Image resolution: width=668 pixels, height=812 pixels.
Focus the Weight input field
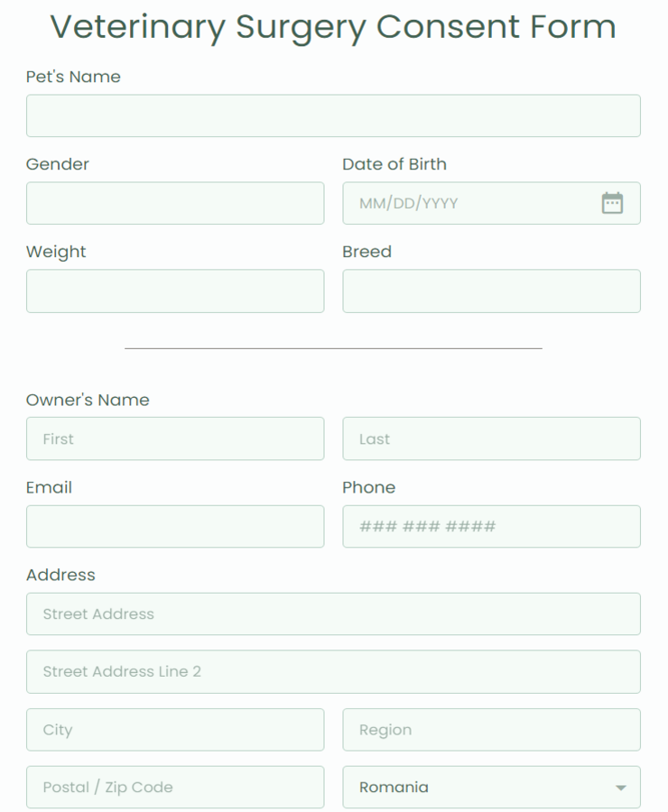point(175,291)
